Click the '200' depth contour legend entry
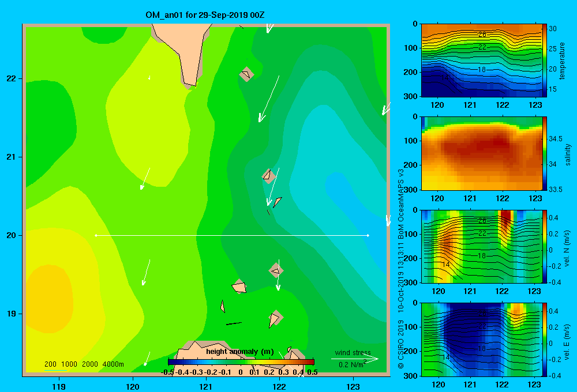Viewport: 577px width, 392px height. (50, 364)
